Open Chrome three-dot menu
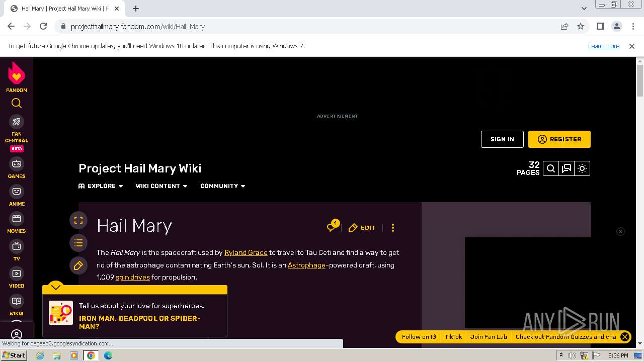 (x=632, y=26)
